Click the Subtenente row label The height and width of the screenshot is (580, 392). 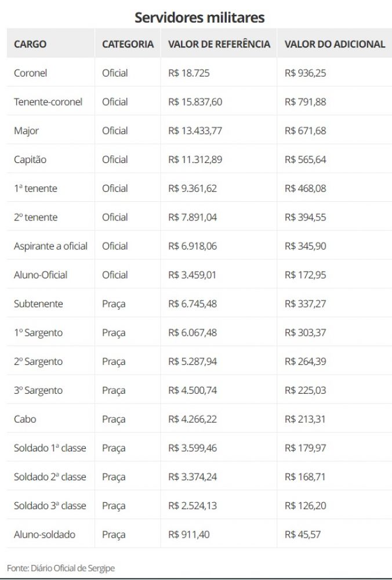38,304
